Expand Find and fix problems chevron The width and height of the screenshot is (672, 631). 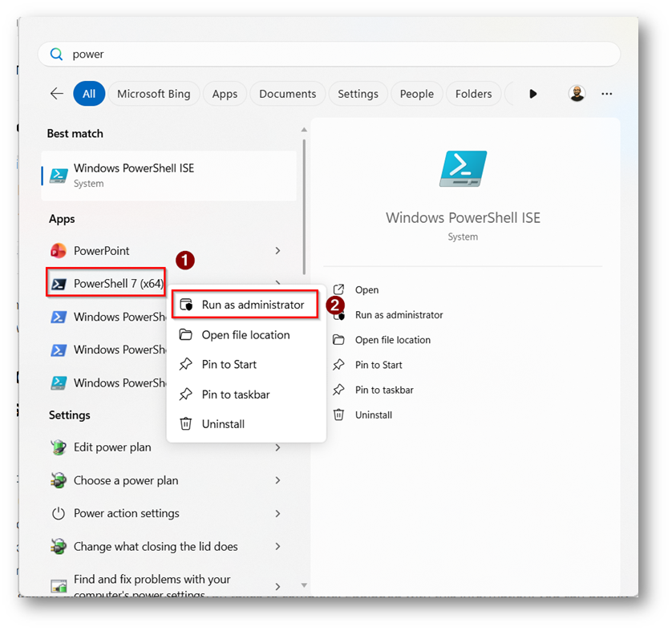point(277,586)
